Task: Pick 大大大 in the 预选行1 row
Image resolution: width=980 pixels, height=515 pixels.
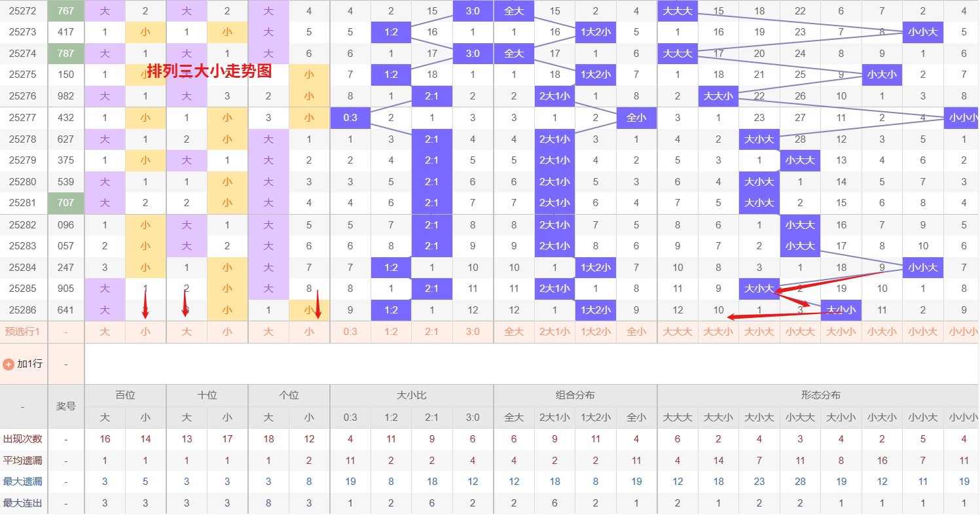Action: pos(678,332)
